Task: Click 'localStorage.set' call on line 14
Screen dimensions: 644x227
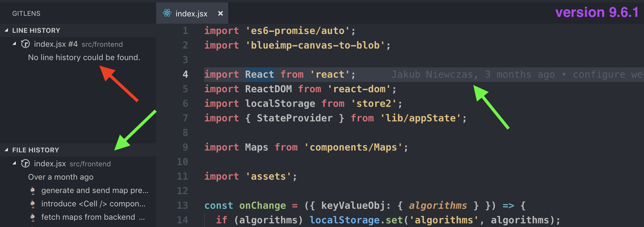Action: coord(356,220)
